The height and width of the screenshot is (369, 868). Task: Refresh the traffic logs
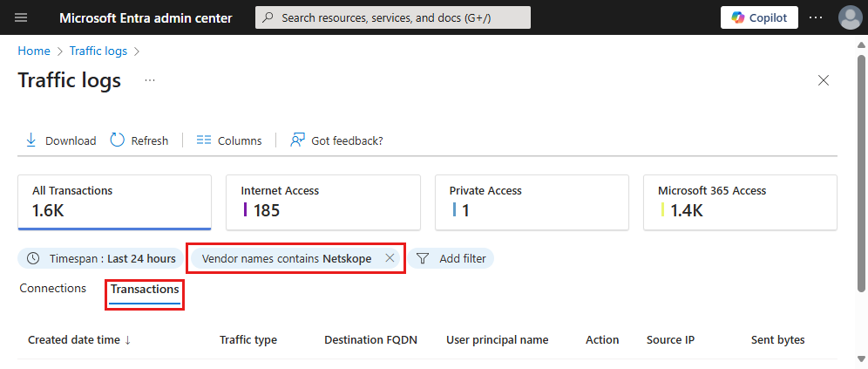[x=139, y=140]
